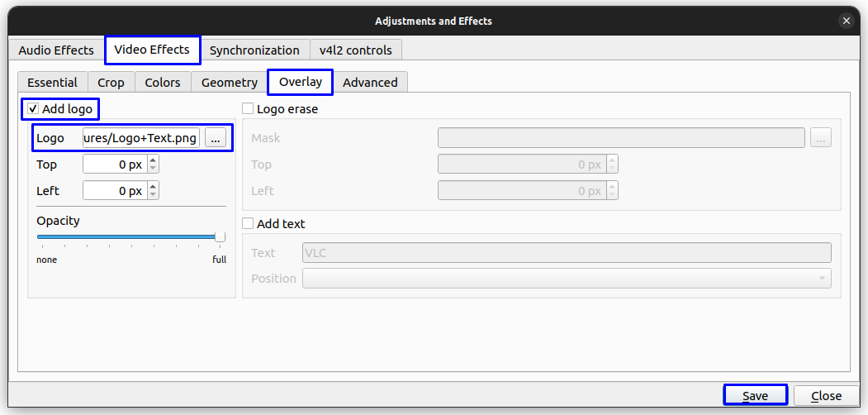The image size is (868, 415).
Task: Click the Opacity slider handle
Action: coord(220,237)
